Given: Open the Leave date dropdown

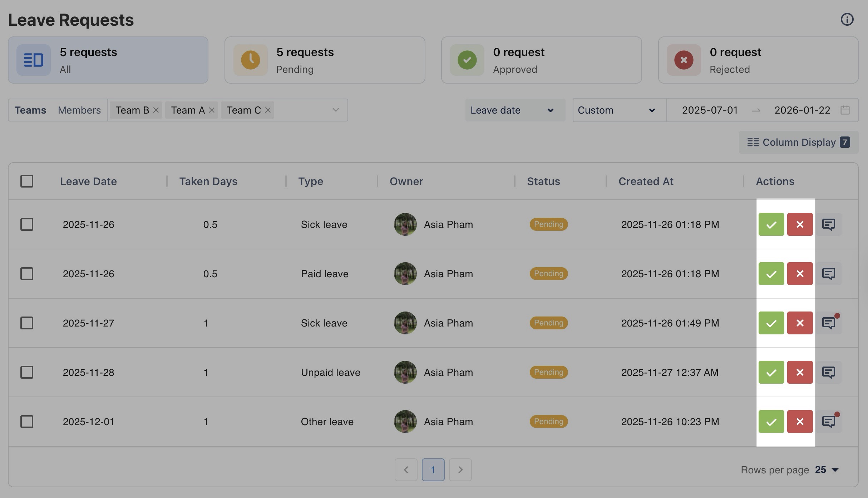Looking at the screenshot, I should (x=515, y=110).
